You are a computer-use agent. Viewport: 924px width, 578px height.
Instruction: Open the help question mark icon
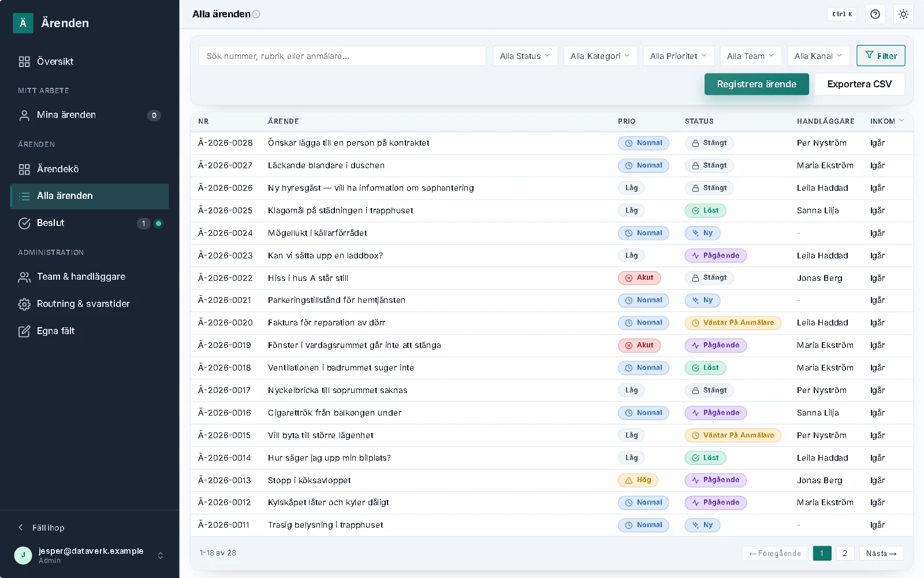click(875, 14)
